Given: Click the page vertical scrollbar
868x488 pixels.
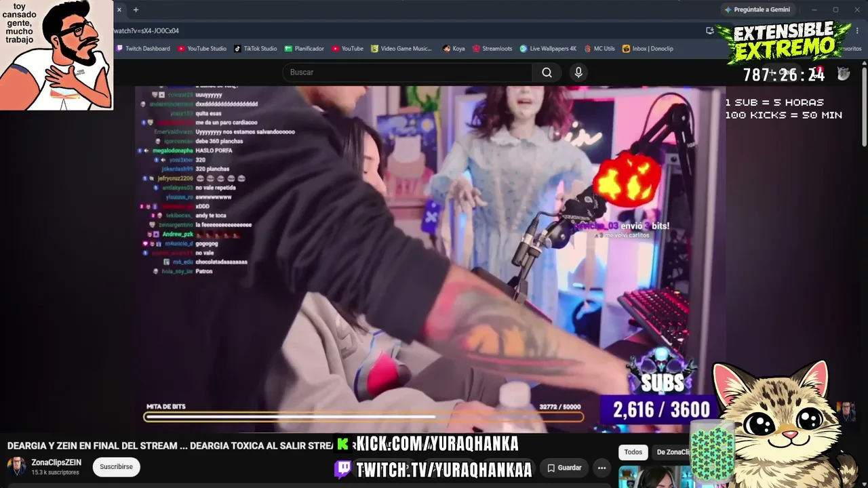Looking at the screenshot, I should [864, 105].
